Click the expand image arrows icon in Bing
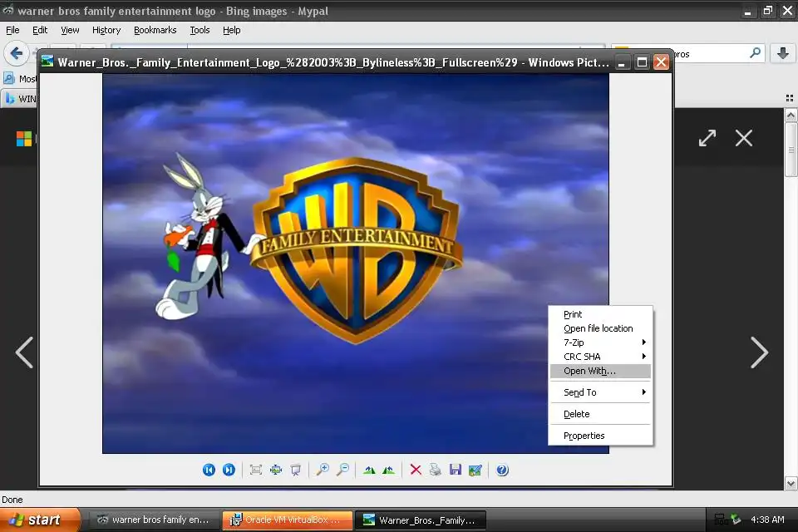798x532 pixels. [x=707, y=138]
